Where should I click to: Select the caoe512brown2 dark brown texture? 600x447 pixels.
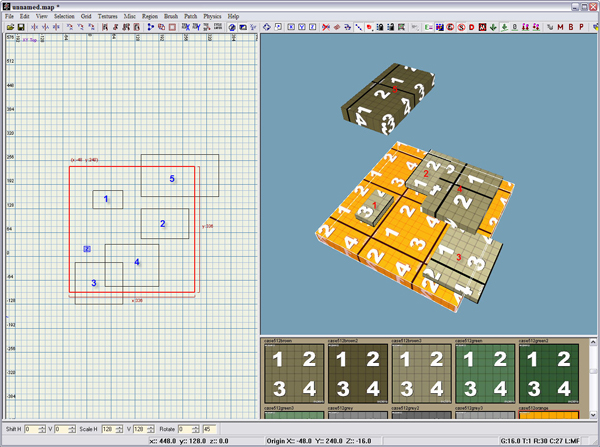click(358, 374)
